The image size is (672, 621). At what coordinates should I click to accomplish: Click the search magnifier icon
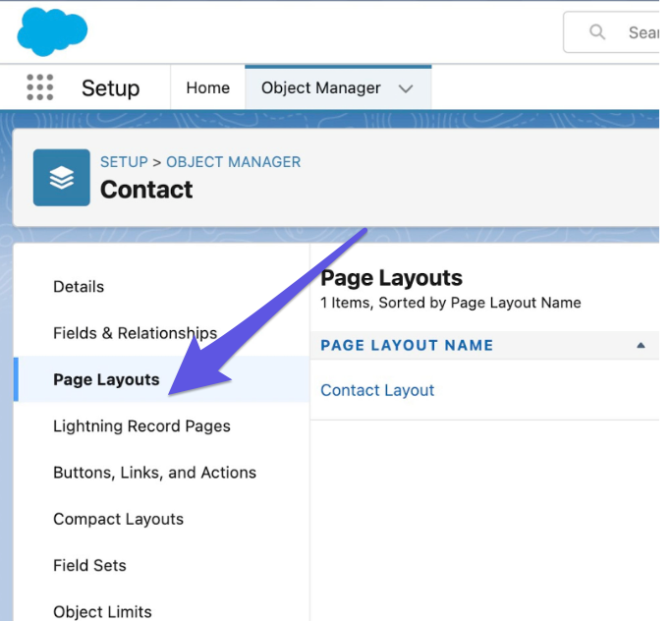pyautogui.click(x=597, y=32)
